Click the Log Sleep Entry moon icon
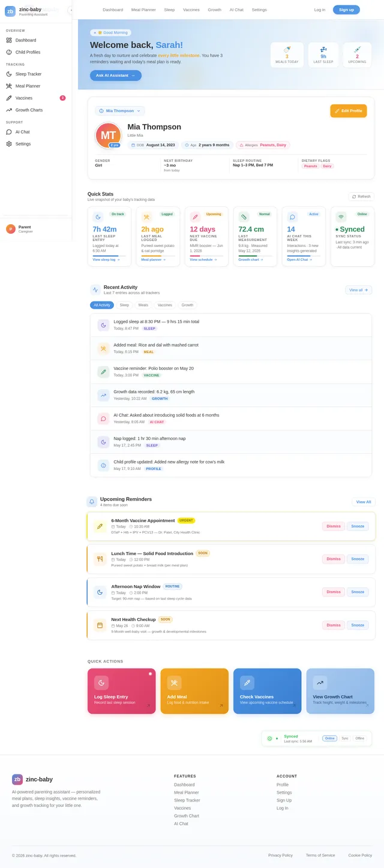 101,683
